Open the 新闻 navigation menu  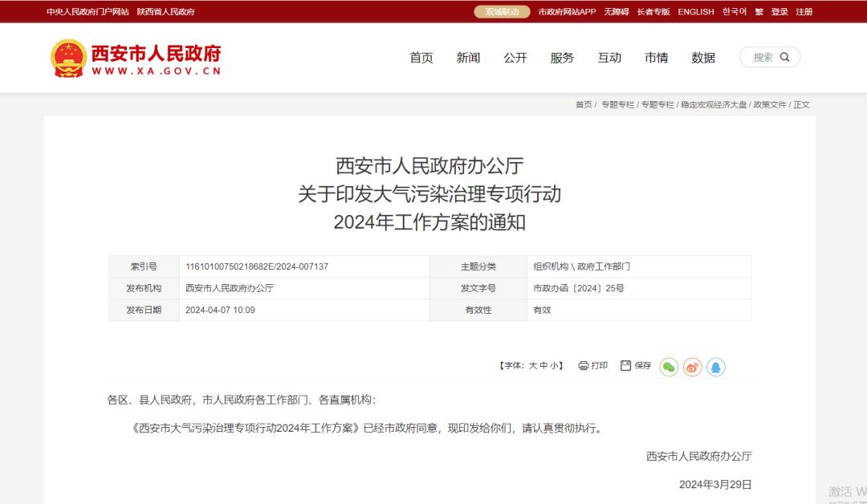click(468, 58)
